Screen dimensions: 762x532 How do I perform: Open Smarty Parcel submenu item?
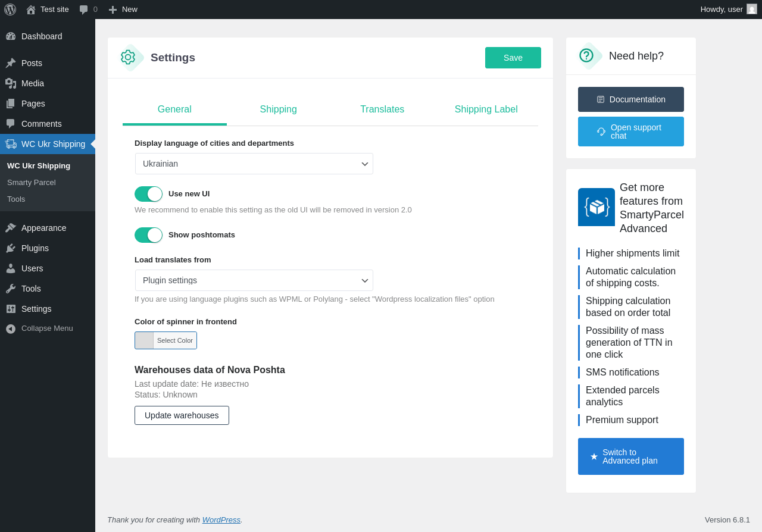(32, 182)
